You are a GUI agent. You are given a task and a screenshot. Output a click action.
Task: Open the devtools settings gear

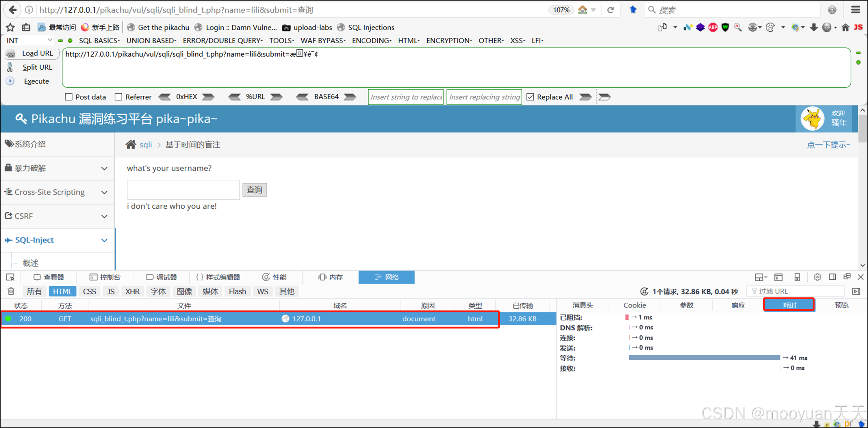[817, 277]
